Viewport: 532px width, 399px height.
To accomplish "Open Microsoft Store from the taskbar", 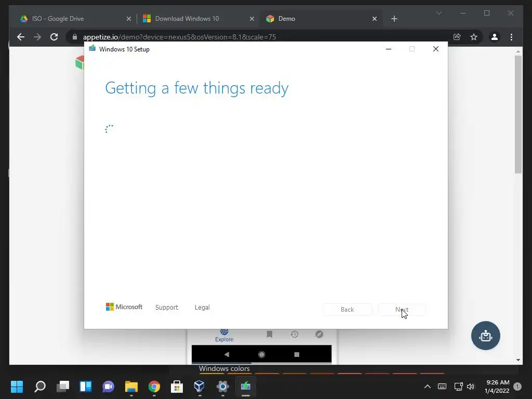I will [177, 387].
